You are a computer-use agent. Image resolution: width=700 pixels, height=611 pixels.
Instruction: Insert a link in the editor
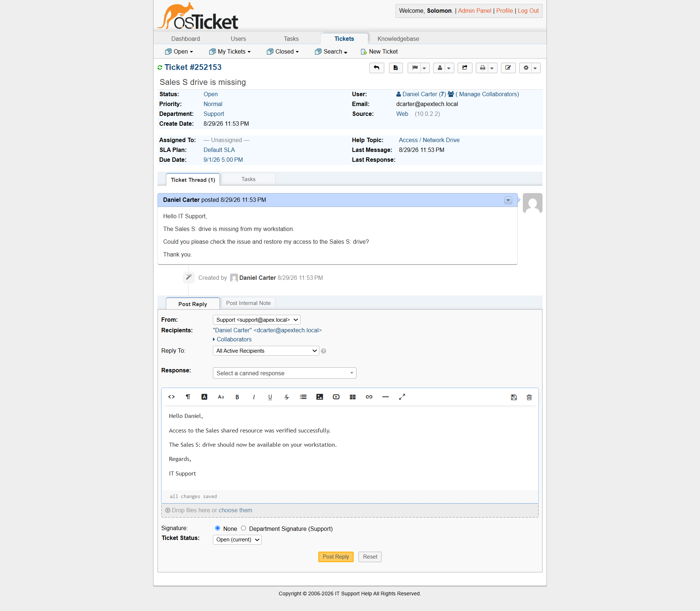[369, 397]
